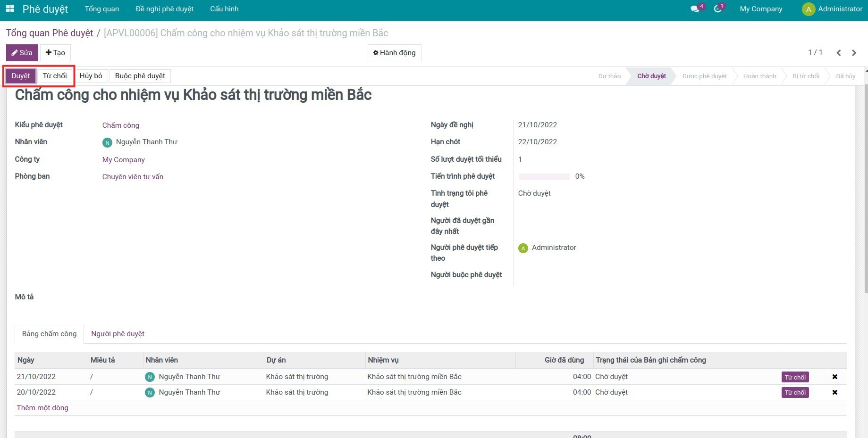This screenshot has width=868, height=438.
Task: Expand the Cấu hình menu
Action: click(224, 9)
